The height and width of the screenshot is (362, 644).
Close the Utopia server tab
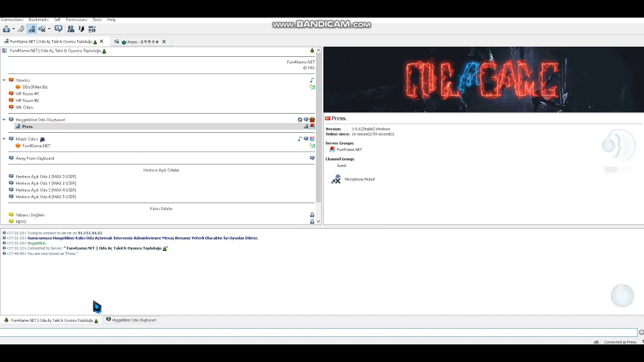164,42
